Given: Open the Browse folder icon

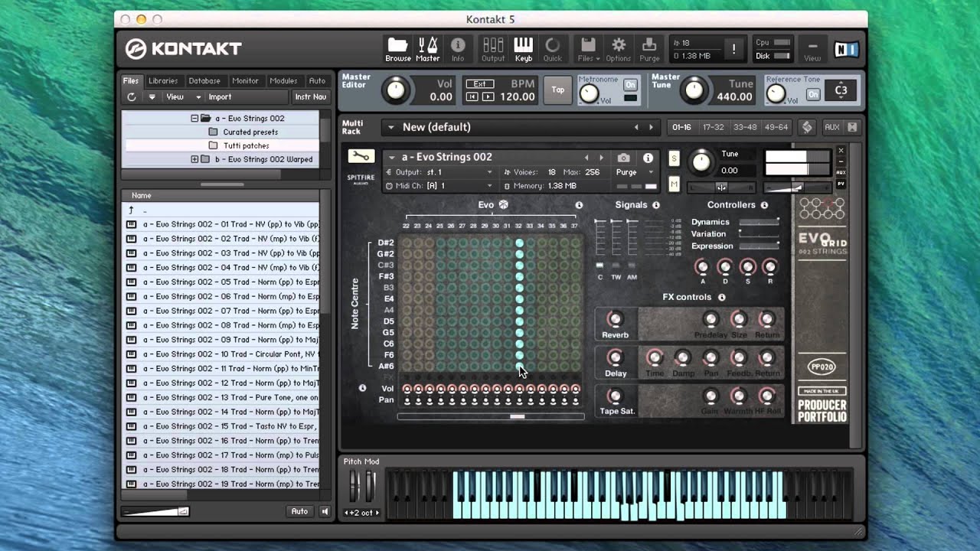Looking at the screenshot, I should [397, 49].
